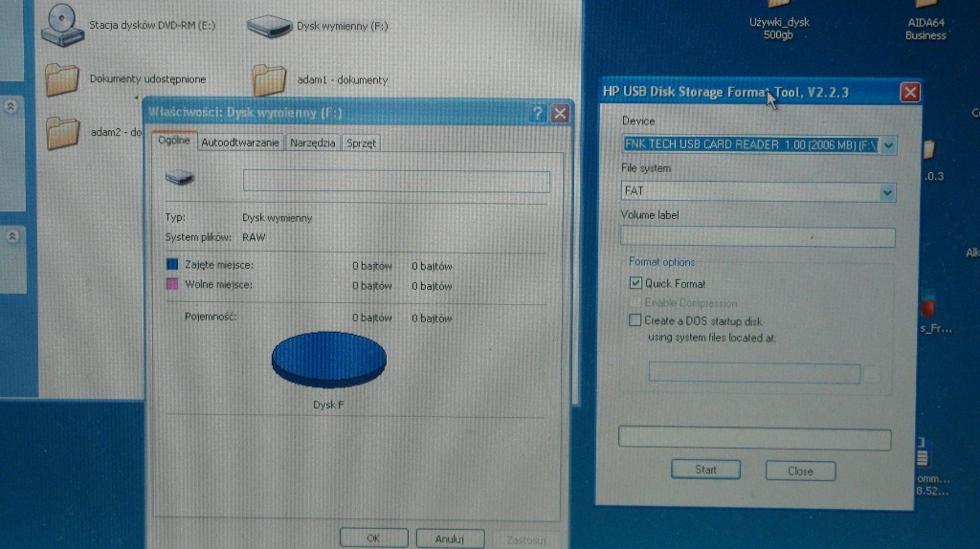This screenshot has width=980, height=549.
Task: Click the disk name field in properties dialog
Action: coord(396,181)
